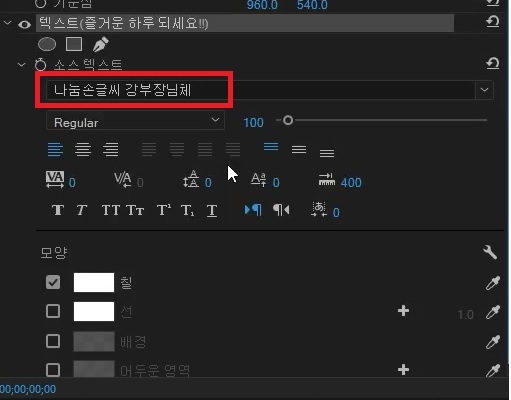Set left-to-right text direction
Screen dimensions: 511x400
tap(253, 210)
